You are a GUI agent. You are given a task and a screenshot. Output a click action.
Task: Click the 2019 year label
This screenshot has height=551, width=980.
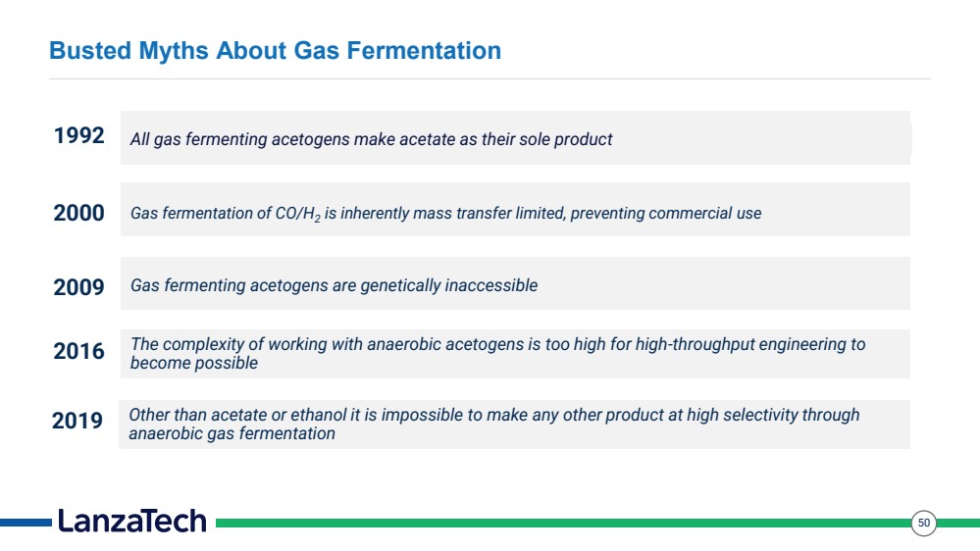[x=77, y=421]
